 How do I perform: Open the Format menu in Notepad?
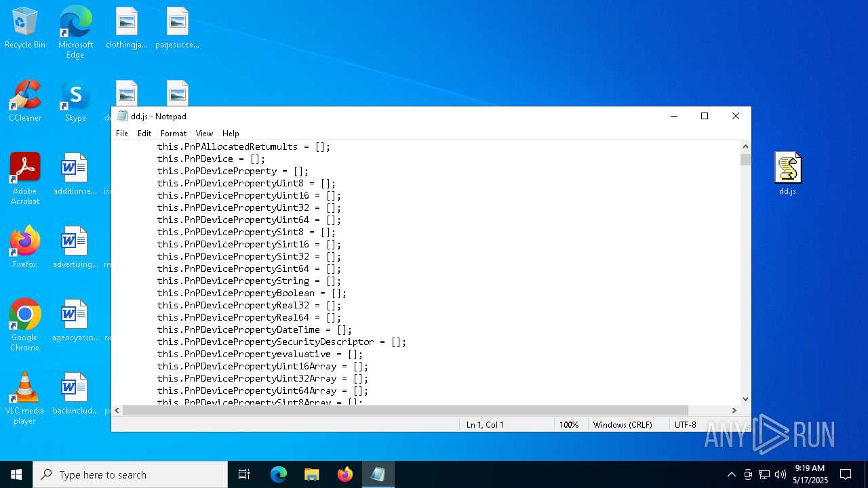(174, 134)
